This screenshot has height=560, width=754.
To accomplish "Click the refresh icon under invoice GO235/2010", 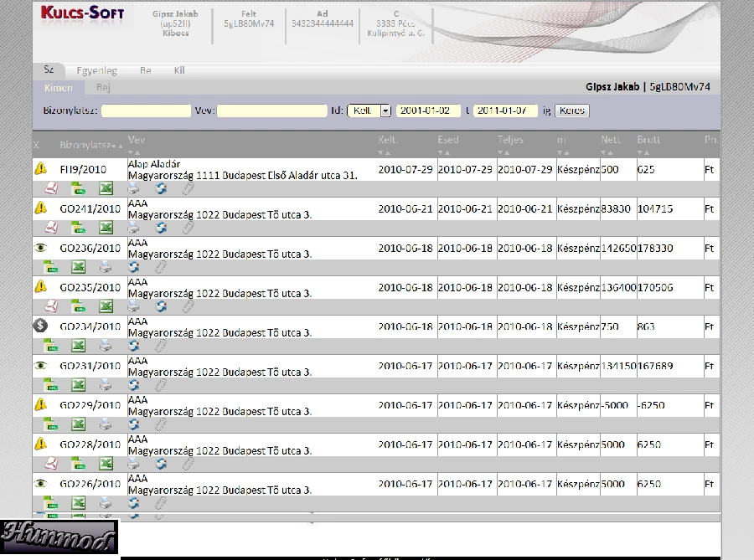I will 161,306.
